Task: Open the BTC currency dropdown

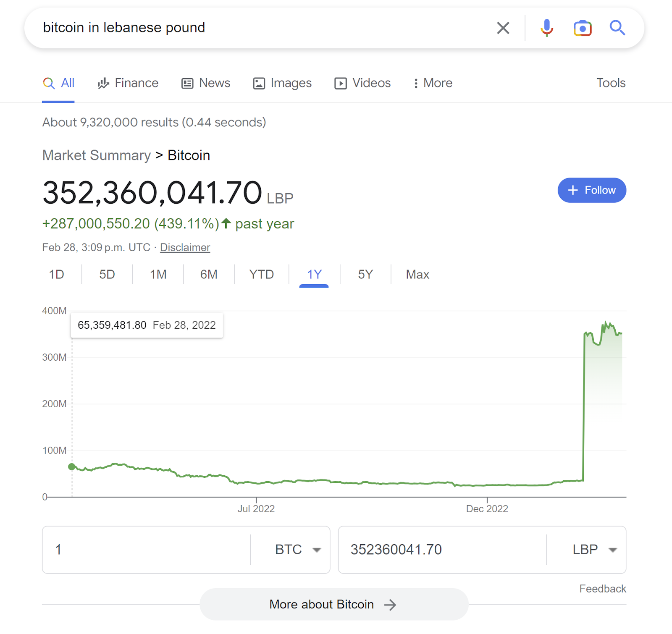Action: tap(298, 550)
